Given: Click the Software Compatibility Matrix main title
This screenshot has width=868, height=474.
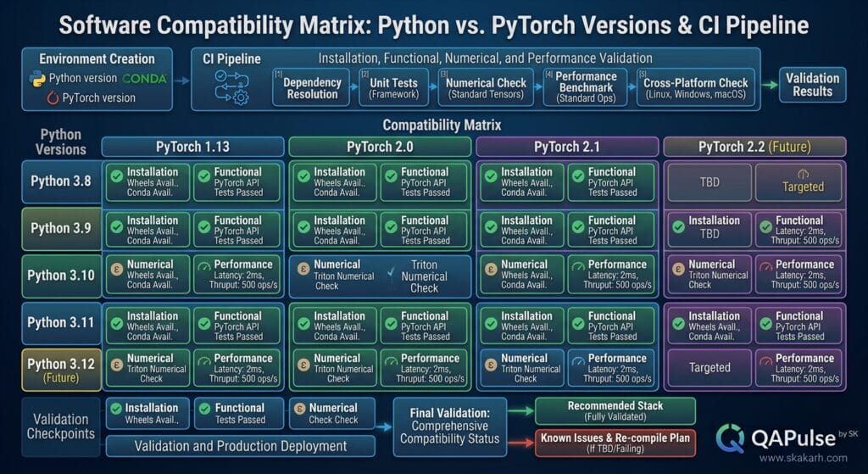Looking at the screenshot, I should [433, 25].
